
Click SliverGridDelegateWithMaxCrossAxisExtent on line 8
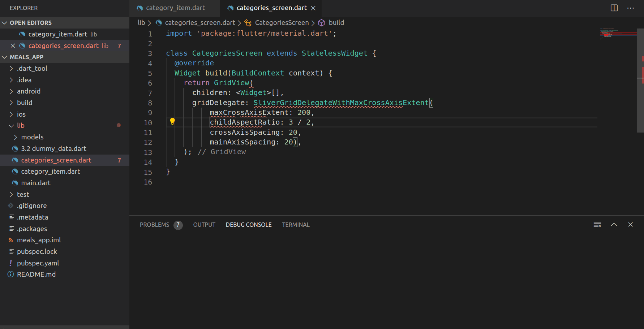pyautogui.click(x=341, y=103)
